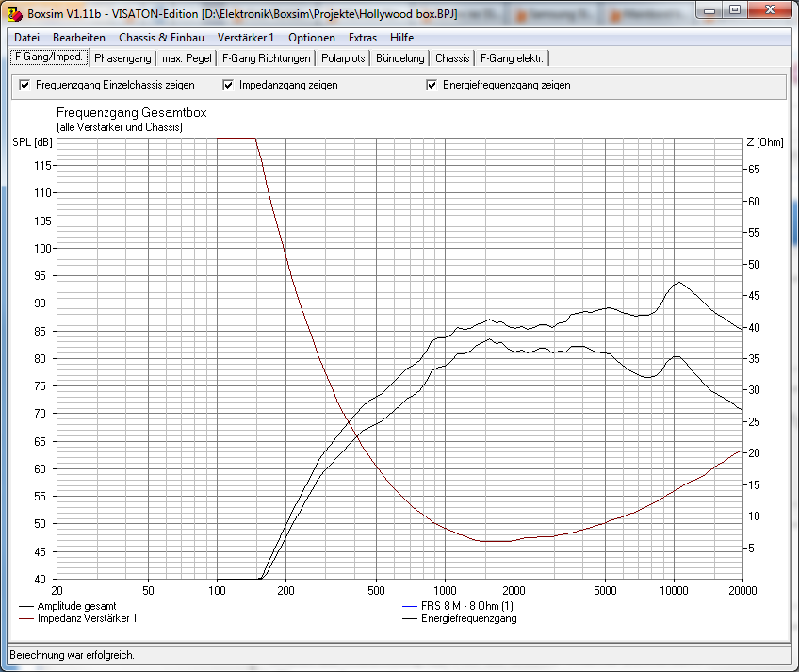Toggle Impedanzgang zeigen checkbox
This screenshot has height=672, width=799.
[x=228, y=85]
